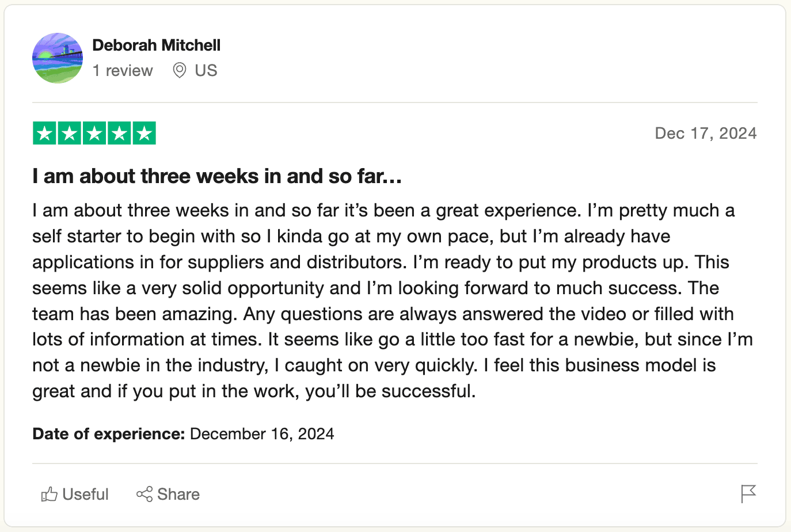791x532 pixels.
Task: Click the share network icon
Action: point(144,494)
